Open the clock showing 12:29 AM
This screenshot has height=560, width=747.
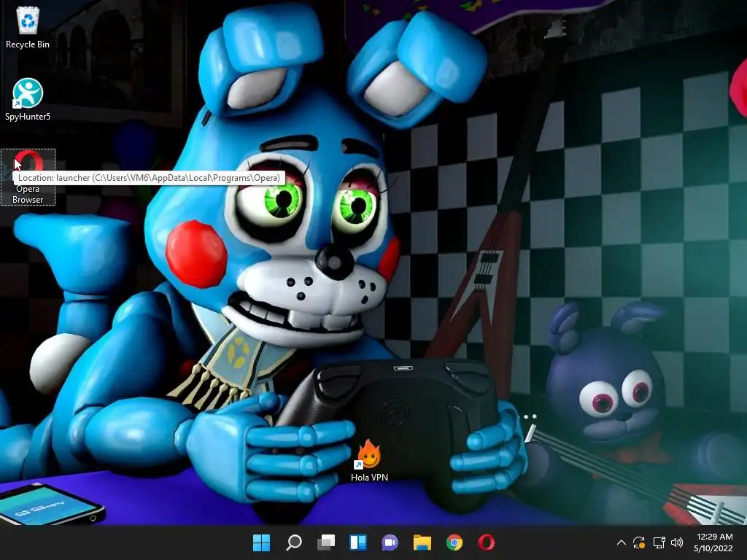click(713, 542)
